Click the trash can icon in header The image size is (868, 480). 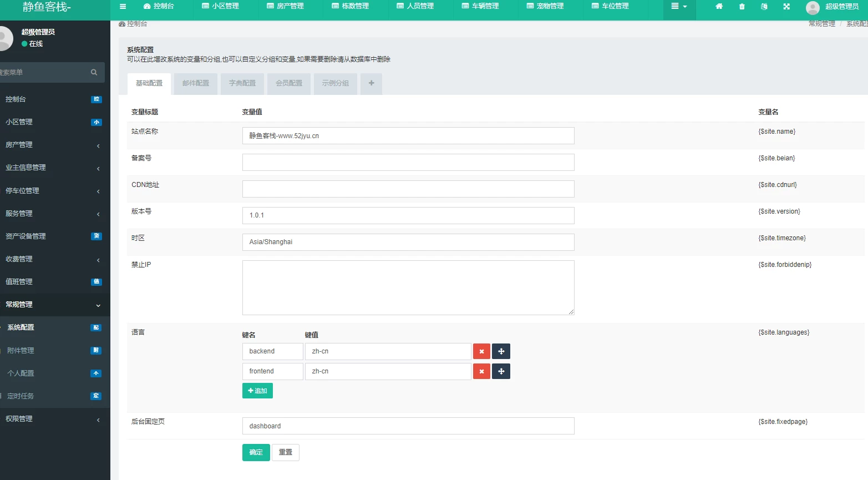(x=742, y=7)
